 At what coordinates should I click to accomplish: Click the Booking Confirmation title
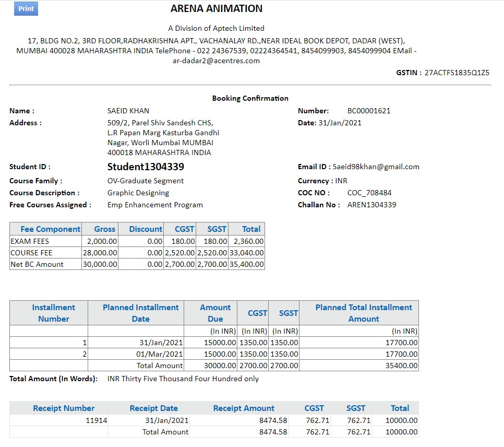click(250, 98)
